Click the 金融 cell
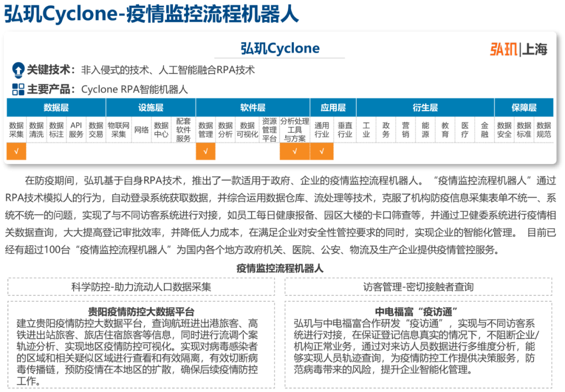Screen dimensions: 565x392 [x=484, y=130]
